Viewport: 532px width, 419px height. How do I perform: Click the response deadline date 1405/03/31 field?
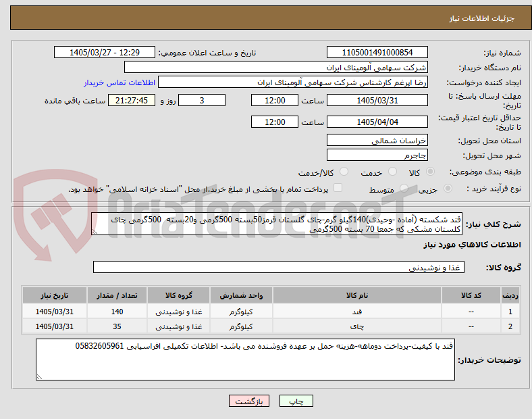coord(377,100)
